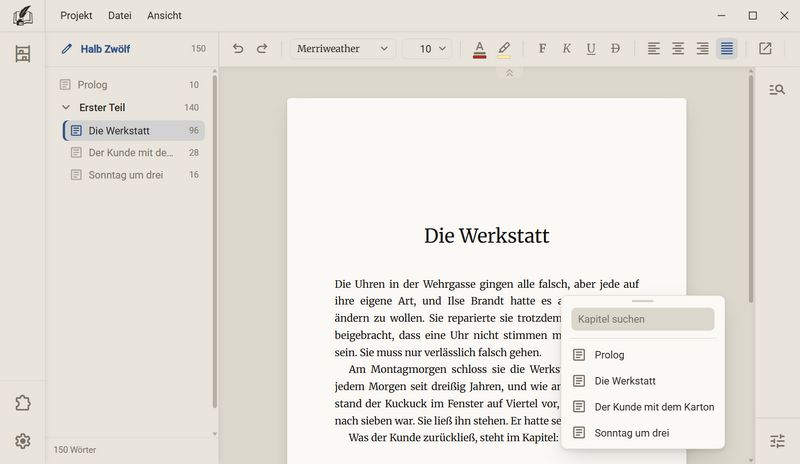The height and width of the screenshot is (464, 800).
Task: Open the search-in-document icon on right panel
Action: (777, 90)
